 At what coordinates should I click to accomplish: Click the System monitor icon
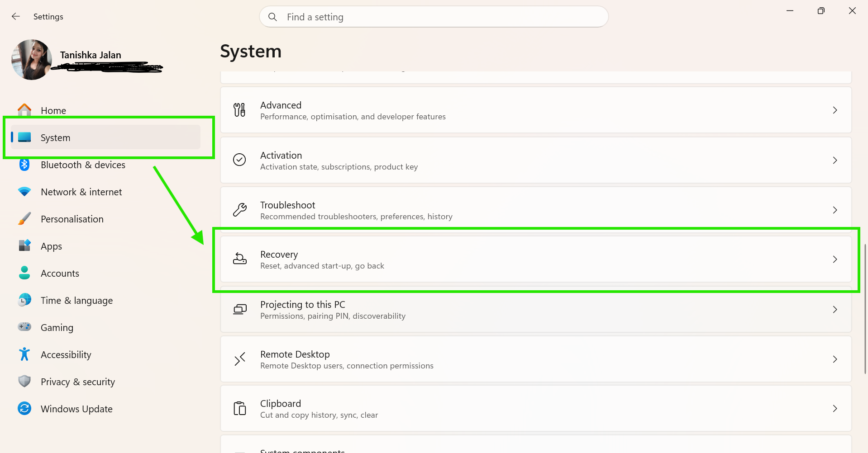tap(24, 137)
